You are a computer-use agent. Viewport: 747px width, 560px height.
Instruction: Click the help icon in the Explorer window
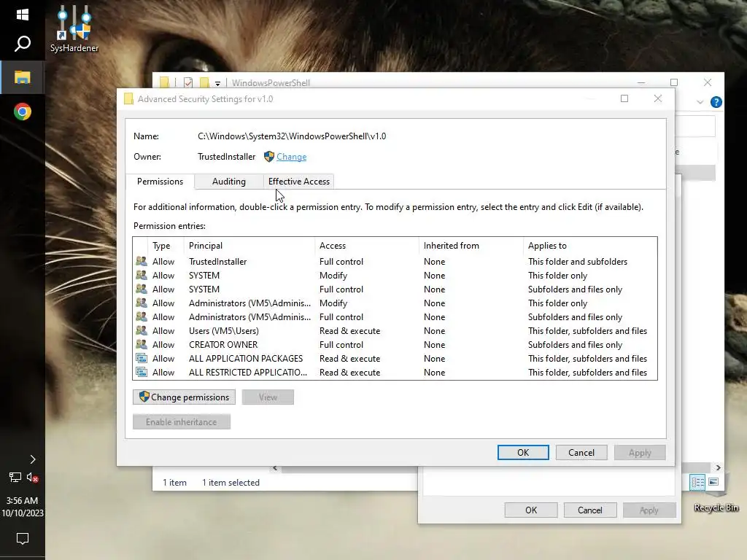(716, 102)
